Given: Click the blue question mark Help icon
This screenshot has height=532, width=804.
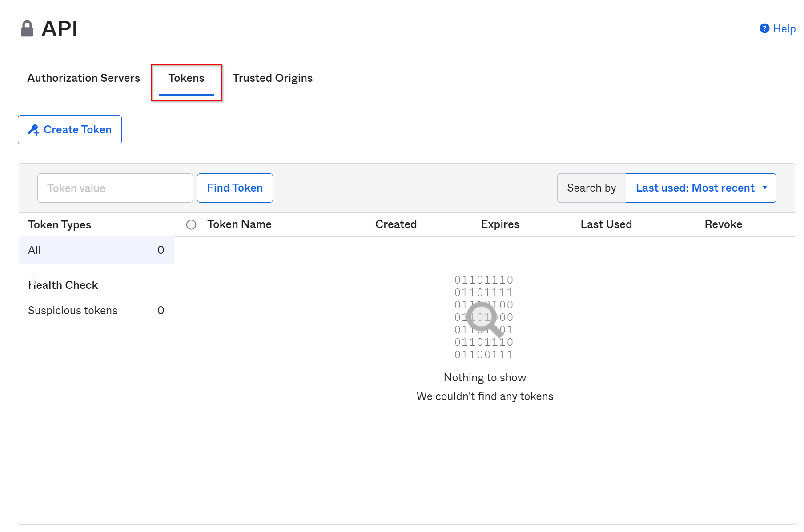Looking at the screenshot, I should pyautogui.click(x=764, y=28).
